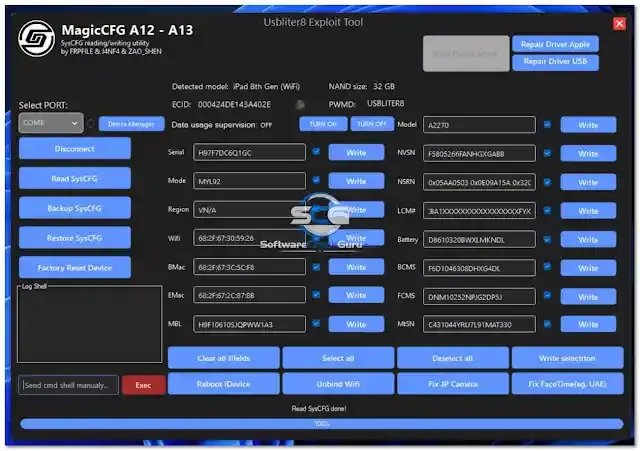Write the Battery value
The image size is (640, 451).
[588, 240]
